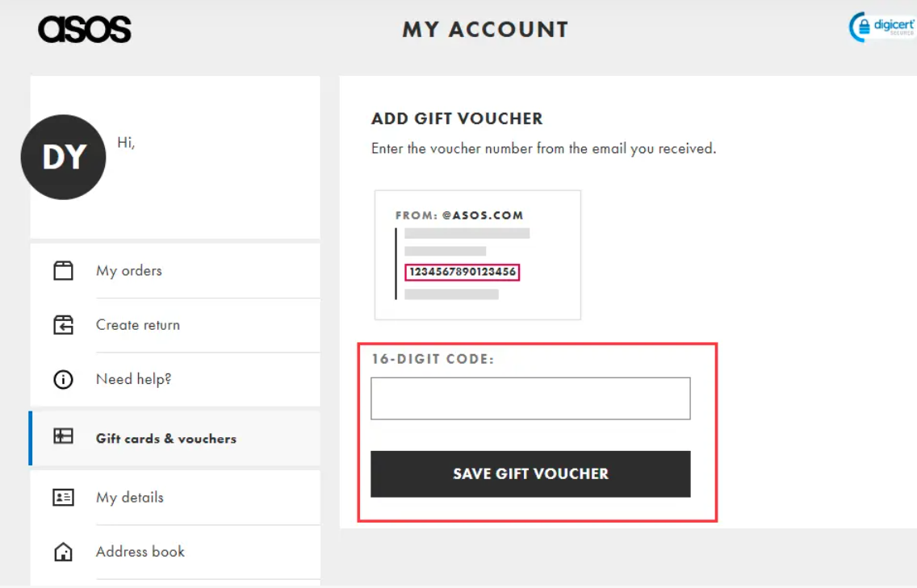Click the Gift cards & vouchers icon
This screenshot has width=917, height=588.
63,437
